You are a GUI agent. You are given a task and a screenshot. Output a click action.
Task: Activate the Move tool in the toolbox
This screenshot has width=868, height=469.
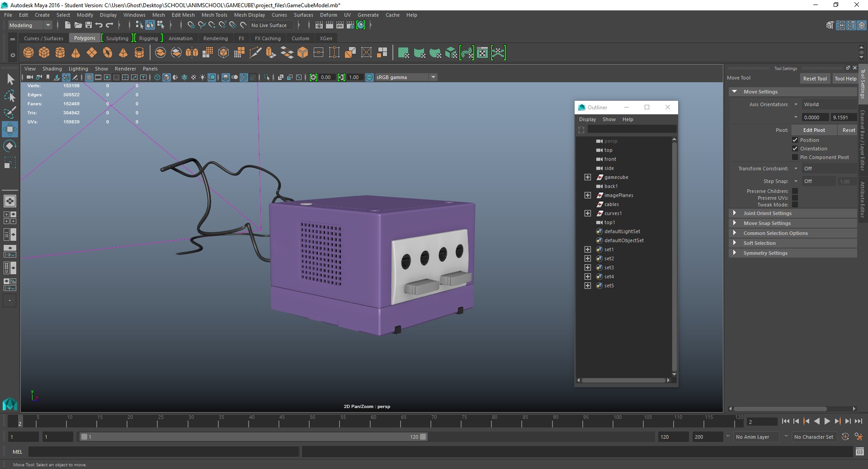coord(10,129)
